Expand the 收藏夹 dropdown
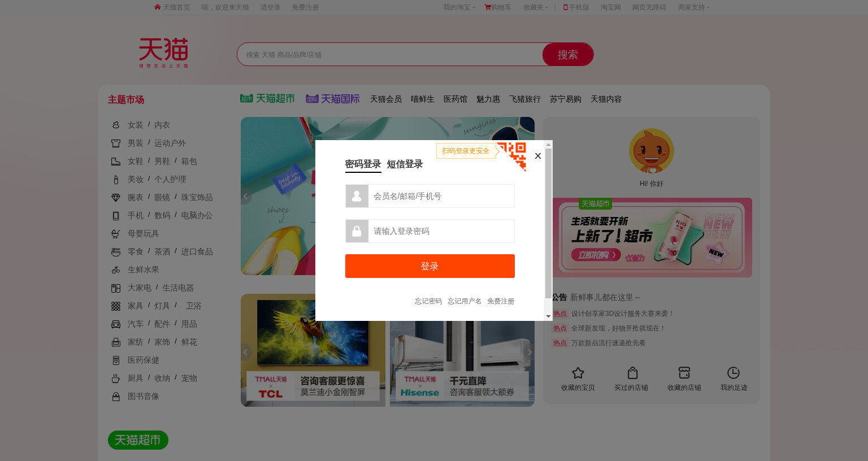The image size is (868, 461). 535,7
